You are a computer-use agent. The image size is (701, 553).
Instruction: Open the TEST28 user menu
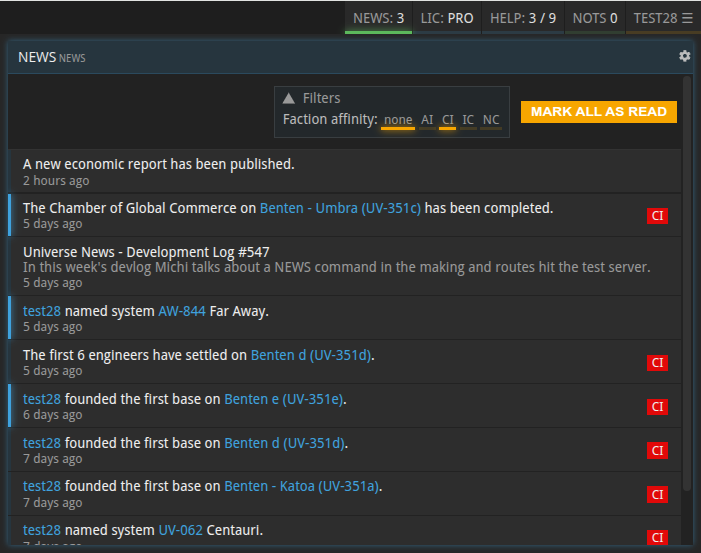pos(663,18)
